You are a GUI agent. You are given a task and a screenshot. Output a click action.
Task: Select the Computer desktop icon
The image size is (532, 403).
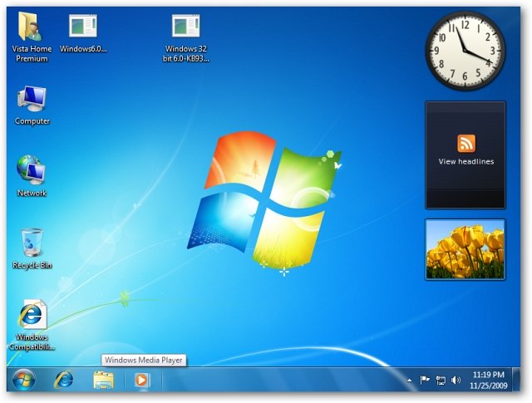coord(32,98)
